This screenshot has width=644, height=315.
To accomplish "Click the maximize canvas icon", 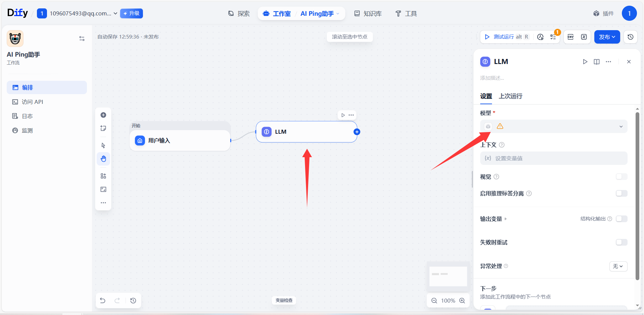I will (x=103, y=189).
